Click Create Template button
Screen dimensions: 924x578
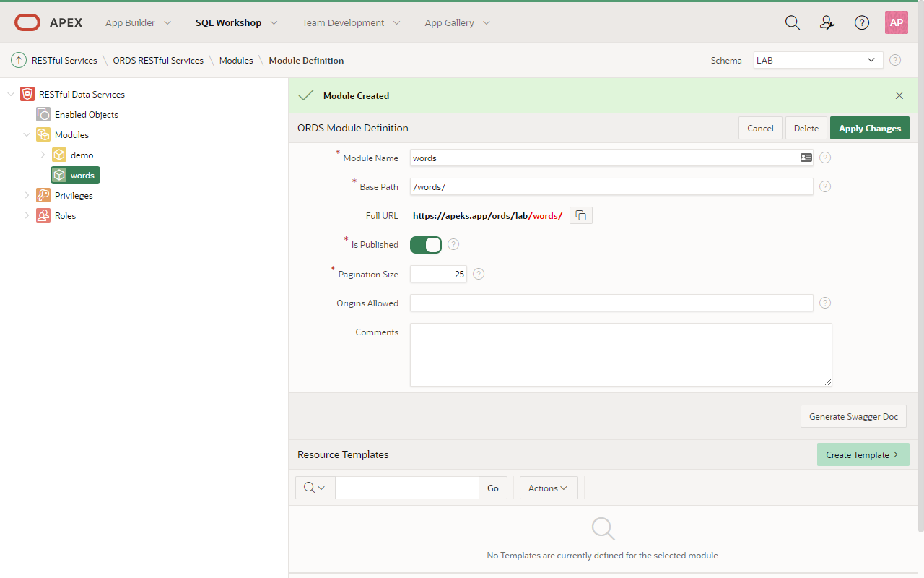point(863,454)
